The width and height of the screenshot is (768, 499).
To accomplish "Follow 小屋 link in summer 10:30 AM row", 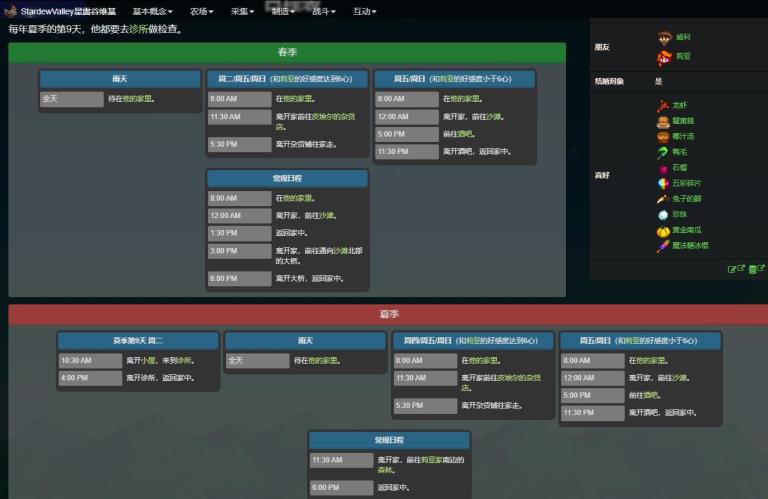I will 148,360.
